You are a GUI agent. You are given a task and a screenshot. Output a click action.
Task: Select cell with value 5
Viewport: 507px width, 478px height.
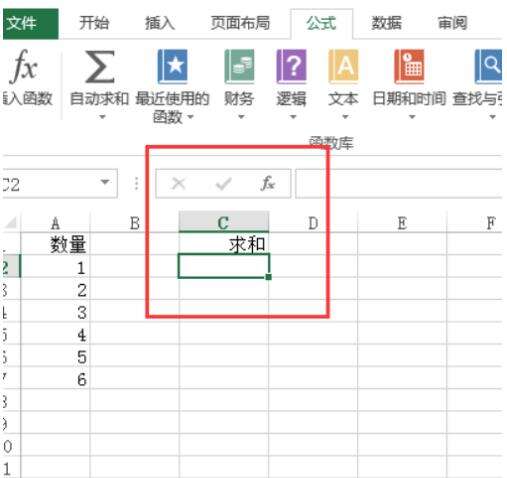[55, 356]
